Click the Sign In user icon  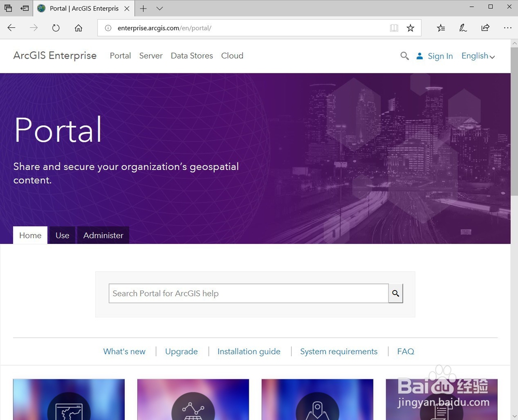[420, 56]
